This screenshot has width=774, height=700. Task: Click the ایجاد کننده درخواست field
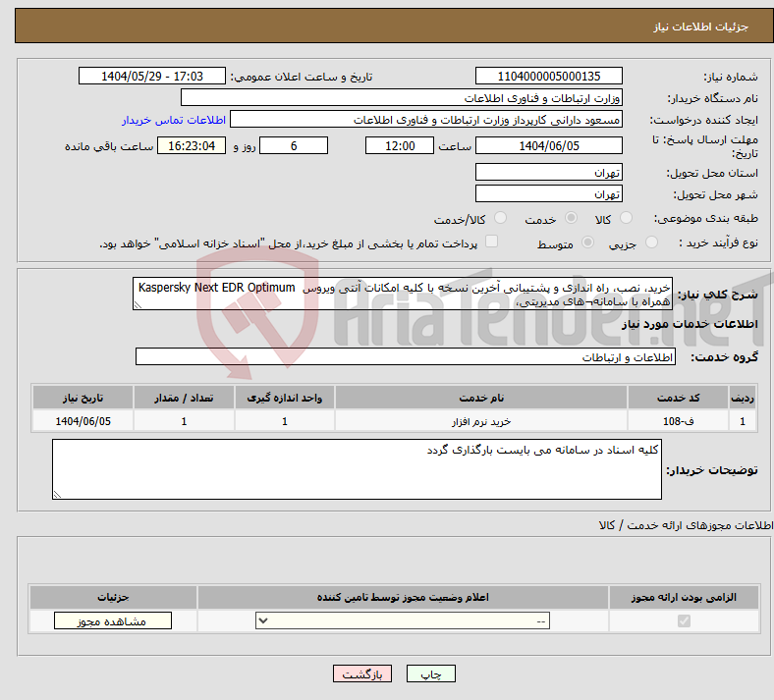pyautogui.click(x=426, y=120)
